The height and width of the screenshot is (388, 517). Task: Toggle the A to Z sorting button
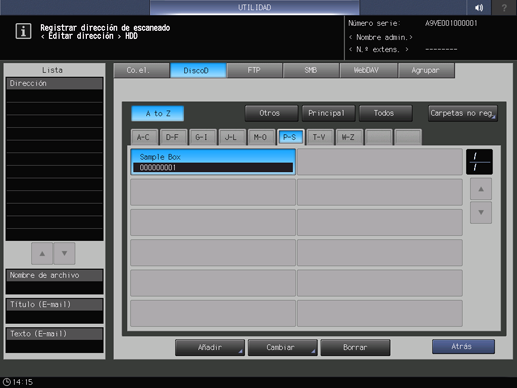(x=158, y=113)
